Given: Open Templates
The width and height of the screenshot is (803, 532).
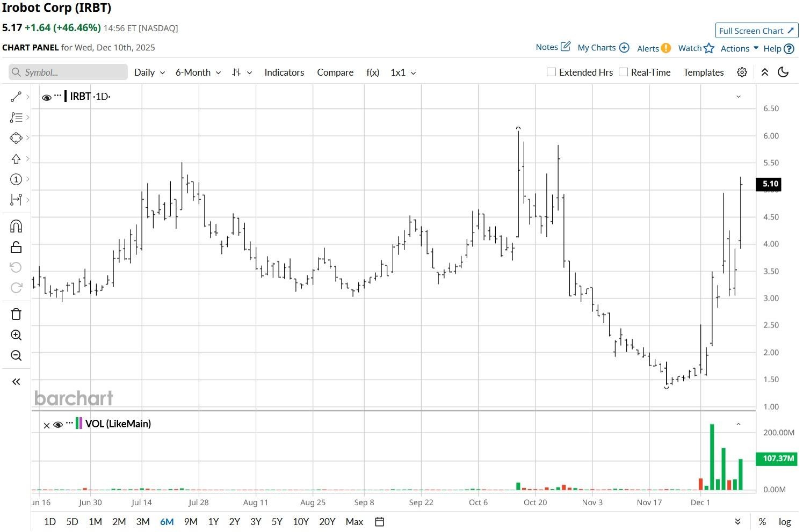Looking at the screenshot, I should pos(704,72).
